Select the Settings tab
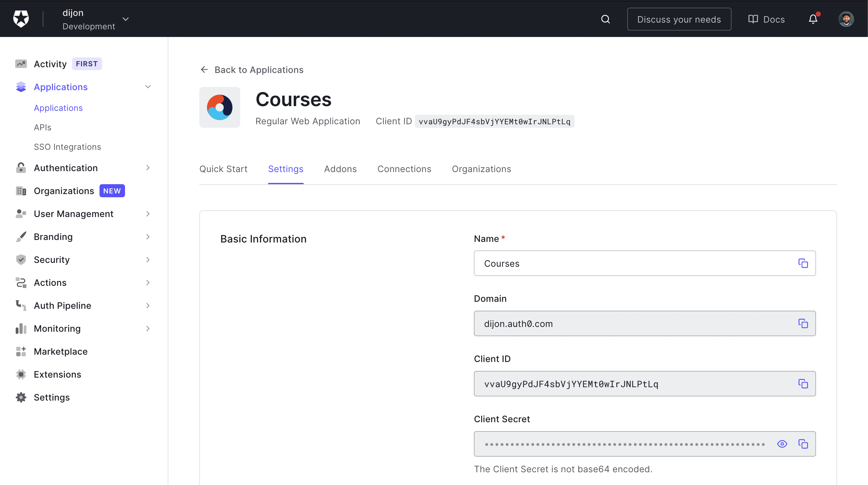868x485 pixels. coord(286,169)
